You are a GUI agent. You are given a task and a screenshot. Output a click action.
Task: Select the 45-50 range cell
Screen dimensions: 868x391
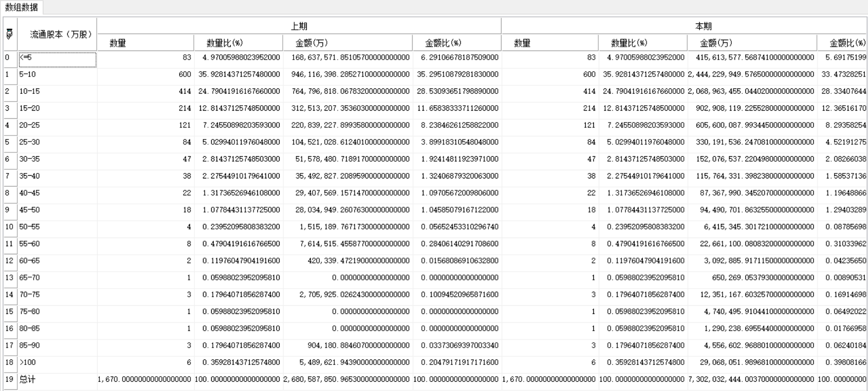point(57,210)
